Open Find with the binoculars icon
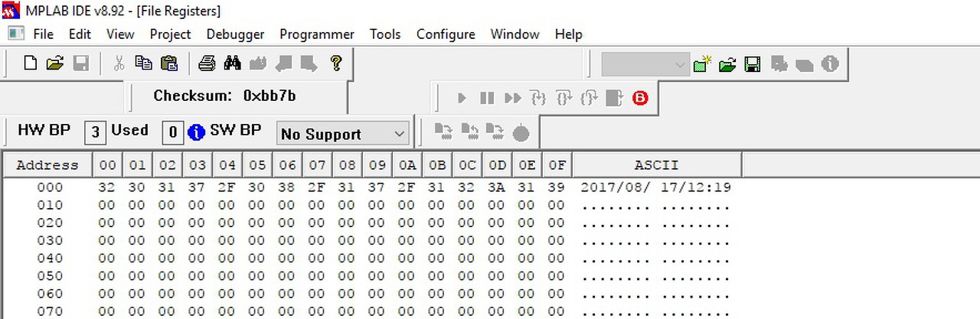The width and height of the screenshot is (980, 319). coord(233,63)
